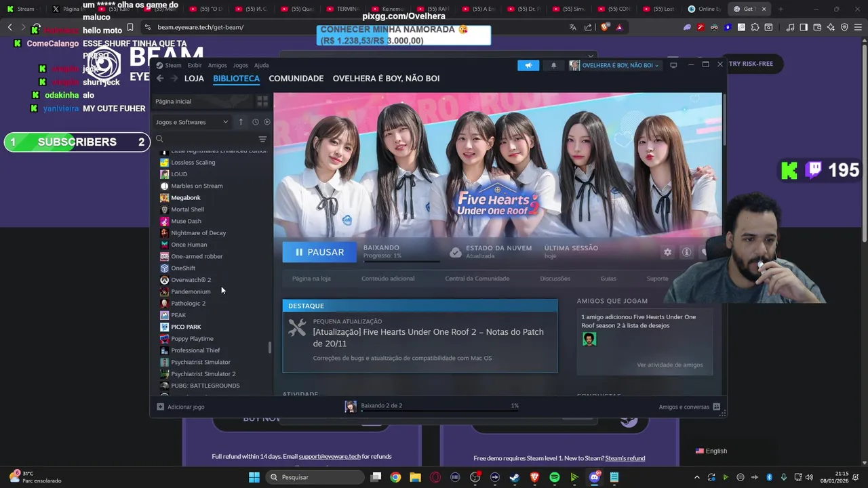Select Megabonk in game list

[185, 198]
